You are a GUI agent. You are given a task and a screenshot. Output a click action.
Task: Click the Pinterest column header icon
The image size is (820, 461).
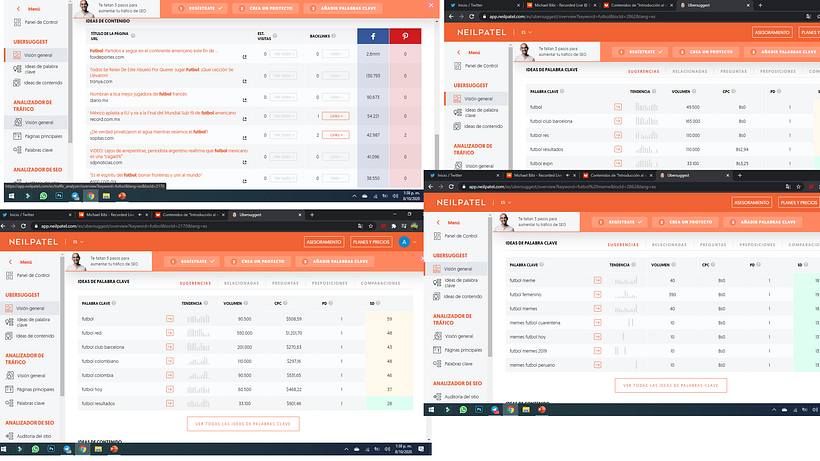point(405,36)
